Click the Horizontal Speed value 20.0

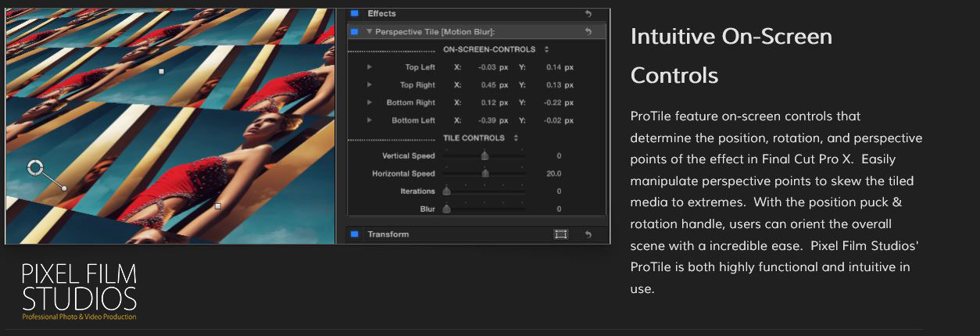coord(553,173)
